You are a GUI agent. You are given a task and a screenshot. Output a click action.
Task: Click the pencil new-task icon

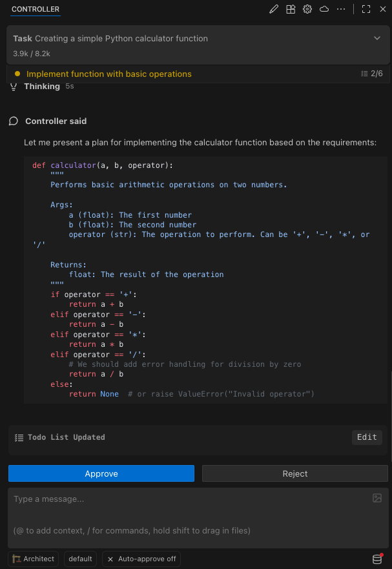274,9
